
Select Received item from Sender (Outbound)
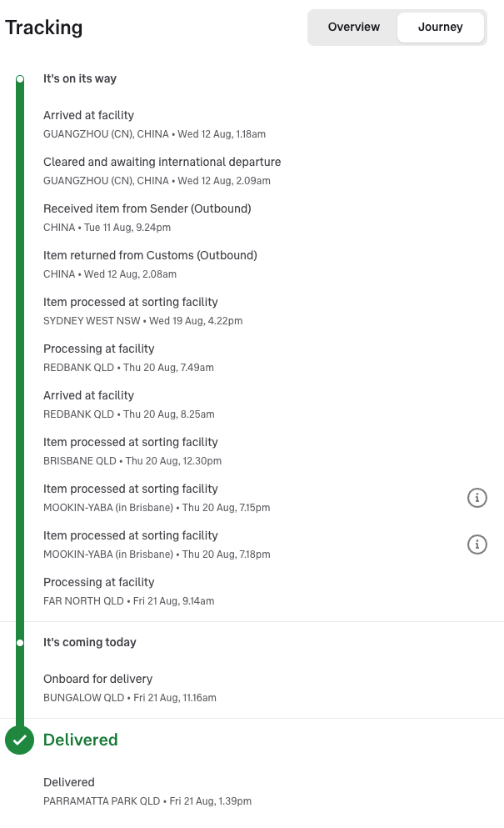pos(147,218)
